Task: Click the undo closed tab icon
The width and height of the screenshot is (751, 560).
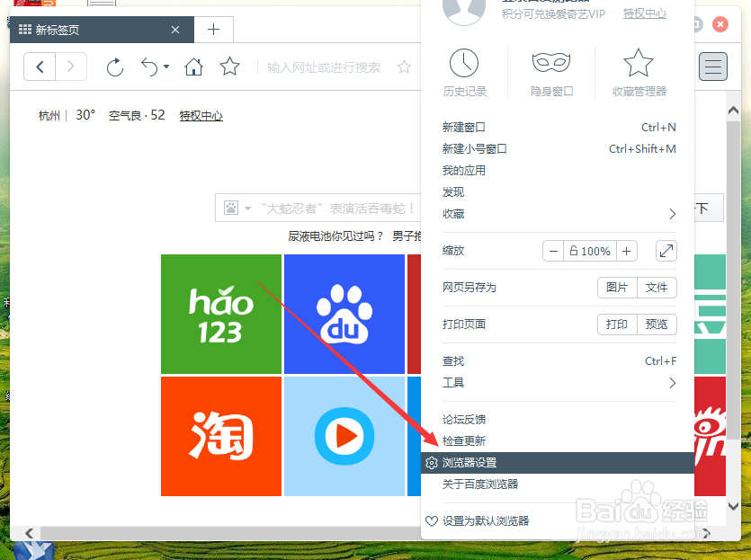Action: click(149, 67)
